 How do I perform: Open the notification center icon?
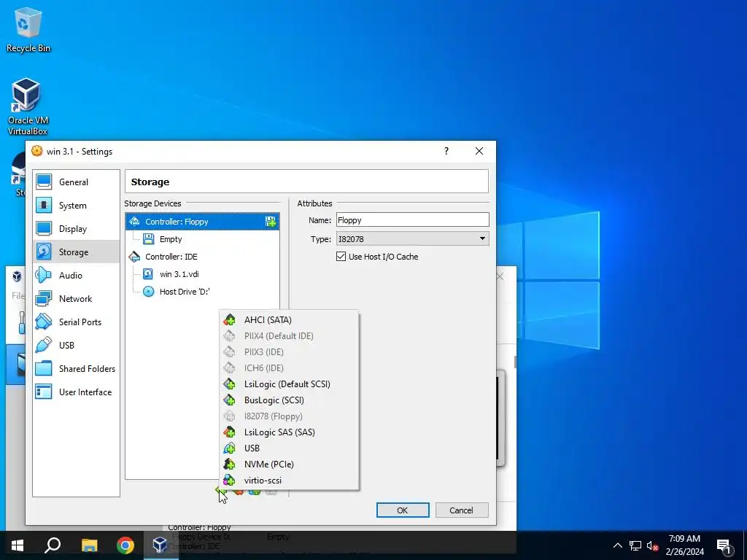(724, 545)
